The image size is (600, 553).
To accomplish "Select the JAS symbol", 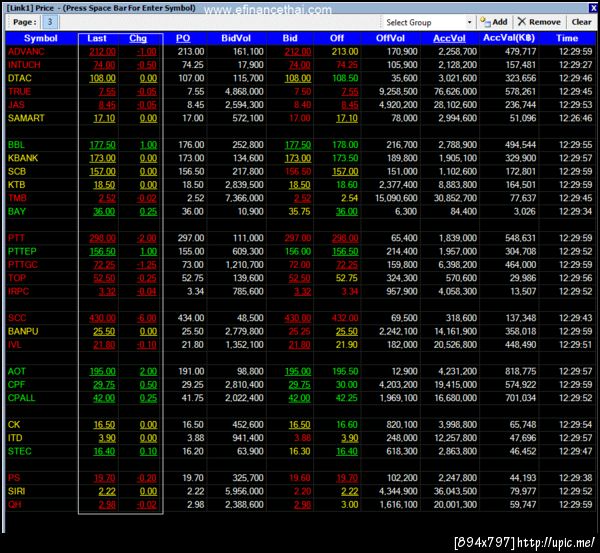I will [16, 104].
